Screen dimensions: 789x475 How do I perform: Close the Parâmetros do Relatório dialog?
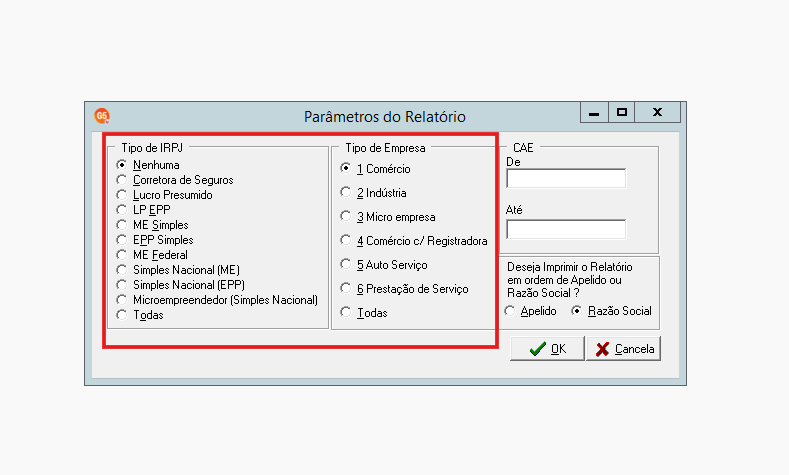[658, 112]
